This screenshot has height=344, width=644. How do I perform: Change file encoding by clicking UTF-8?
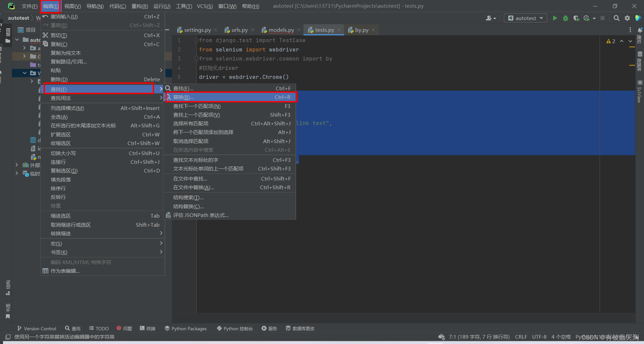pyautogui.click(x=539, y=337)
